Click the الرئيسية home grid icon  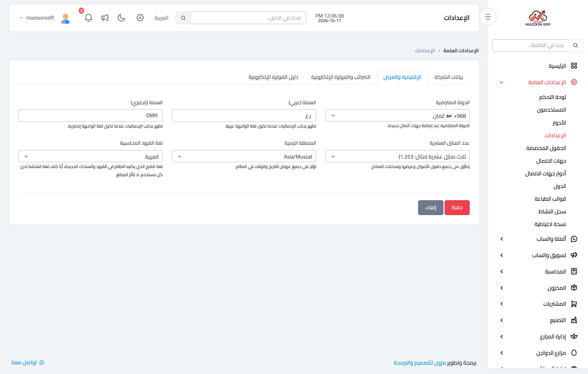pos(574,66)
